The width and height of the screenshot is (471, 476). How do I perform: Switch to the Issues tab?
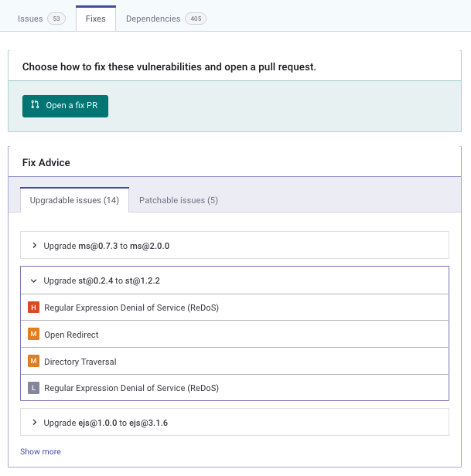point(41,19)
